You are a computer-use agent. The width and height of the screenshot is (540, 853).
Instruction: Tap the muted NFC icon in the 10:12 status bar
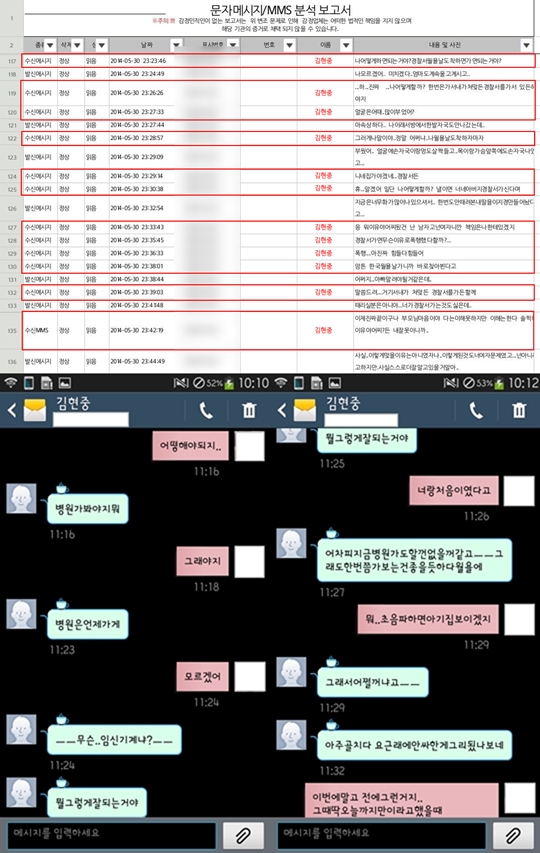(451, 383)
